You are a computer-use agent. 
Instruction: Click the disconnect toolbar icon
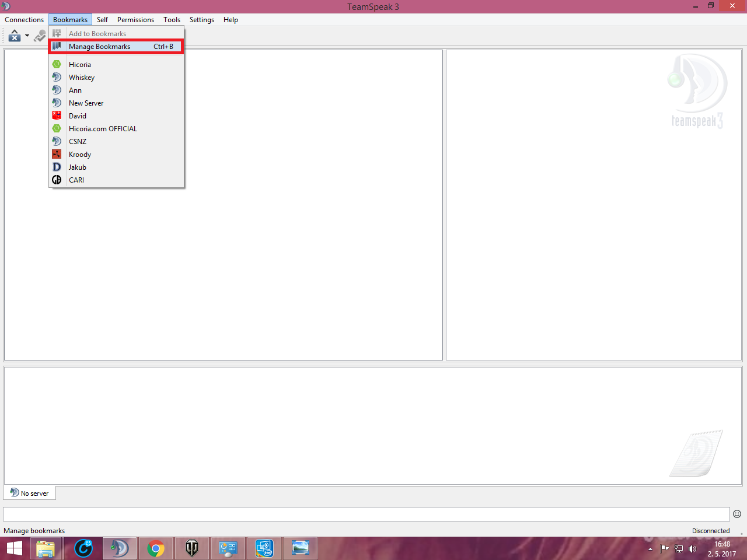40,36
